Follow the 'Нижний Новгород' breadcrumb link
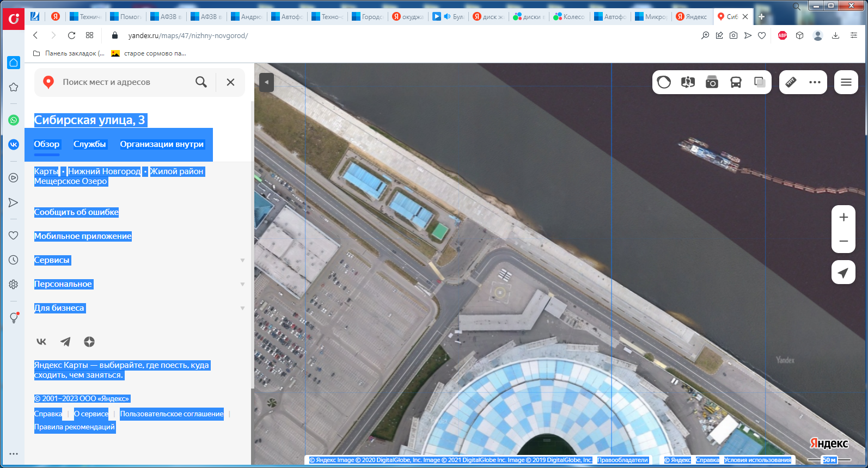868x468 pixels. [x=104, y=171]
